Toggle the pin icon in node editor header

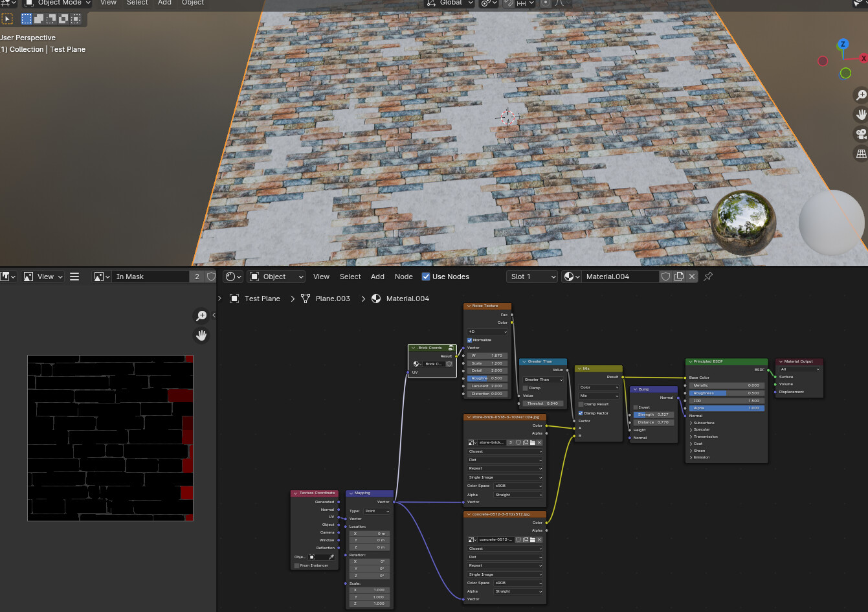coord(708,277)
